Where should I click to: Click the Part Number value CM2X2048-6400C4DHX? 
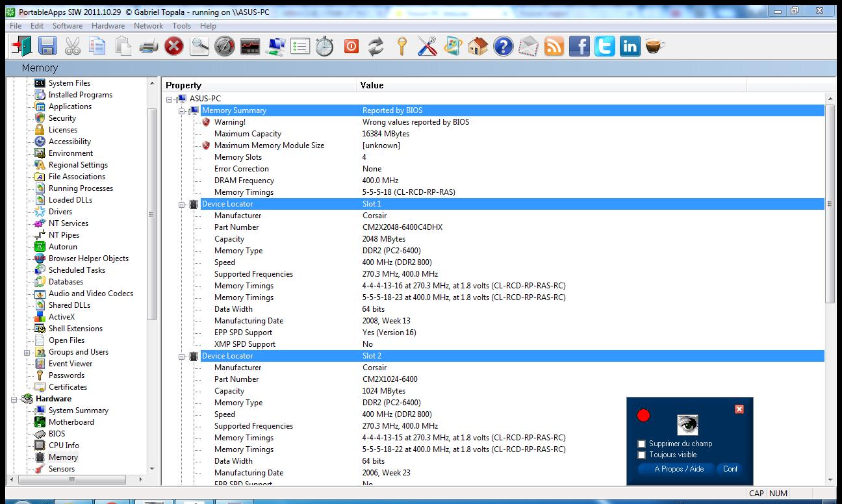point(402,227)
